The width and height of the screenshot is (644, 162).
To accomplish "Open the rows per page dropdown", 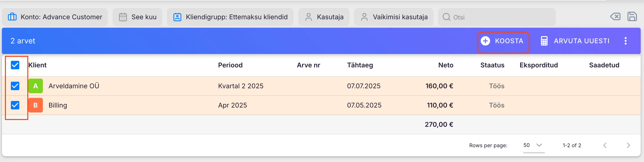I will (534, 145).
